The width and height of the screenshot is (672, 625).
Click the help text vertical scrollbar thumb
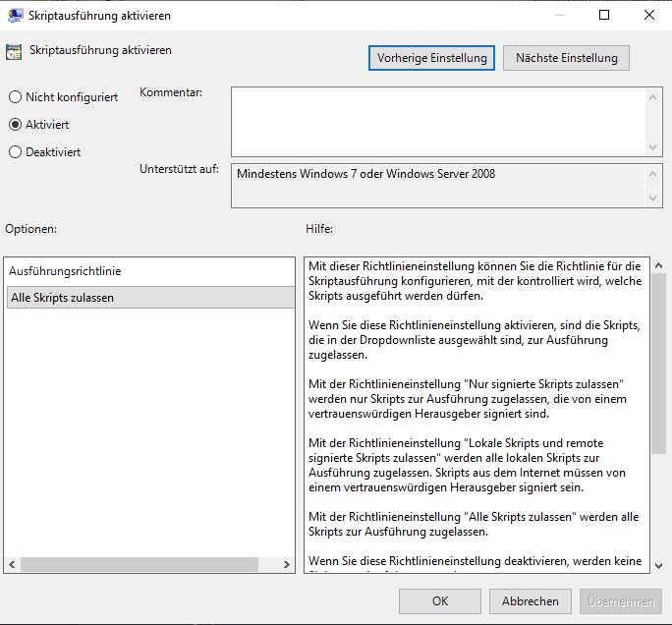click(657, 364)
